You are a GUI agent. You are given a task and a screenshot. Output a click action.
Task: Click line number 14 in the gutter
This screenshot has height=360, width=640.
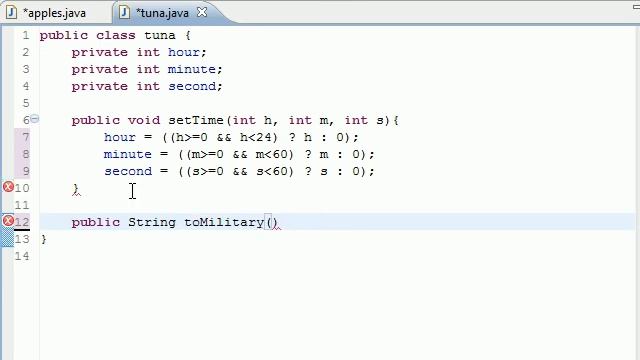[x=22, y=256]
